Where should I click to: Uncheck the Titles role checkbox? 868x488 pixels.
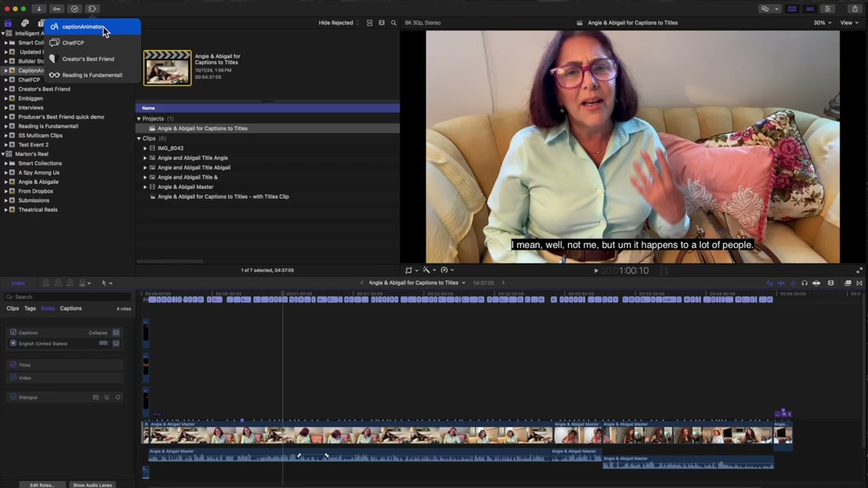pyautogui.click(x=13, y=365)
